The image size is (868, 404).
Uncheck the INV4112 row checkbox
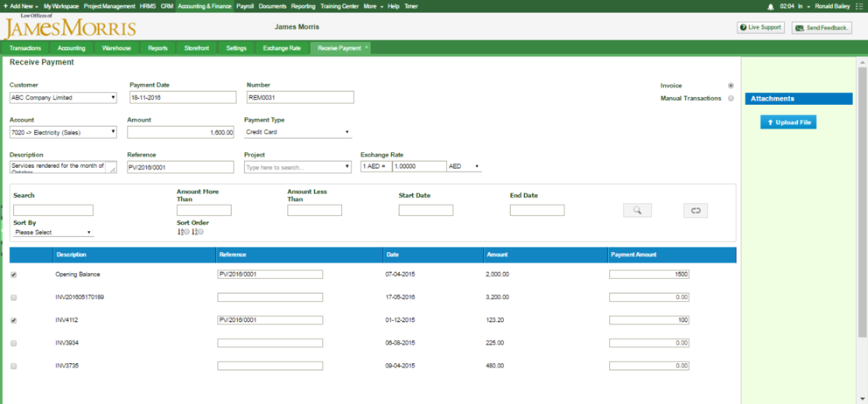[14, 320]
